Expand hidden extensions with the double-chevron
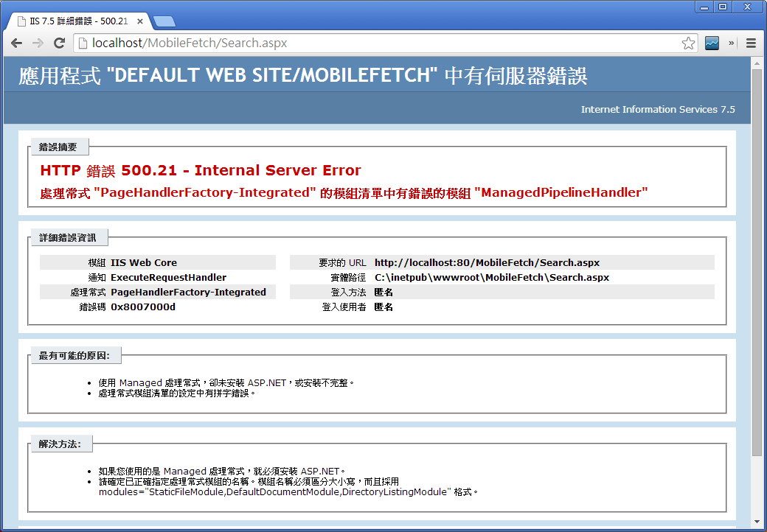Viewport: 767px width, 532px height. 732,43
